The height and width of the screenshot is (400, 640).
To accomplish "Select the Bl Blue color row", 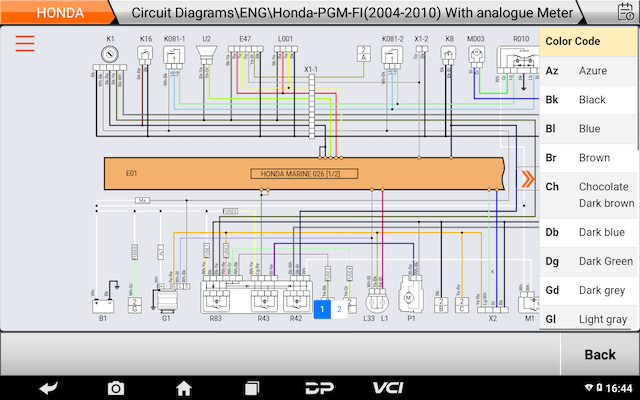I will tap(588, 129).
